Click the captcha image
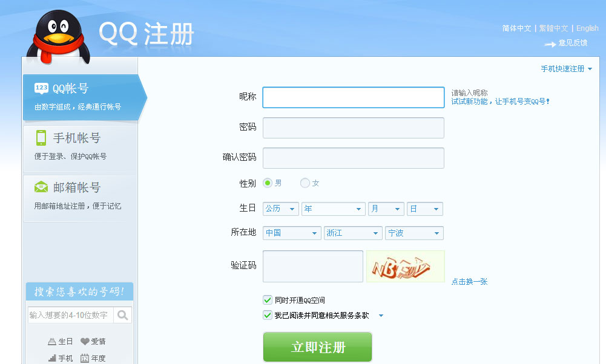606x364 pixels. [x=406, y=266]
